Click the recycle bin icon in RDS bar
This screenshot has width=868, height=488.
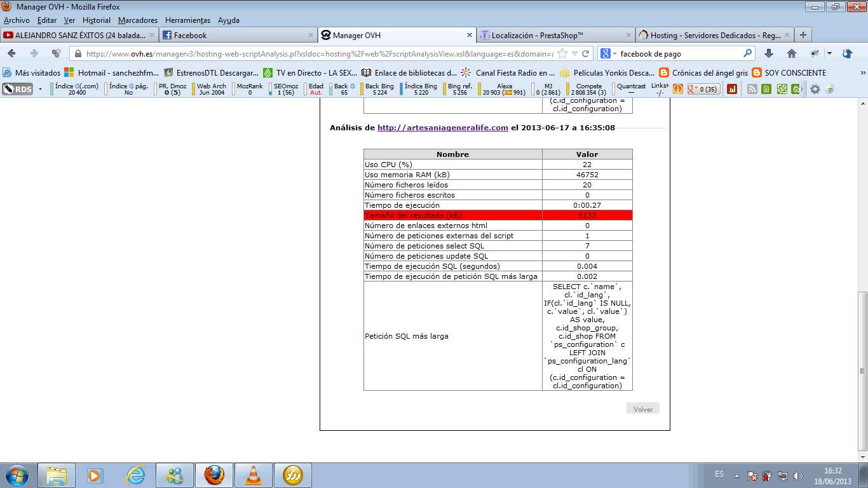[829, 89]
